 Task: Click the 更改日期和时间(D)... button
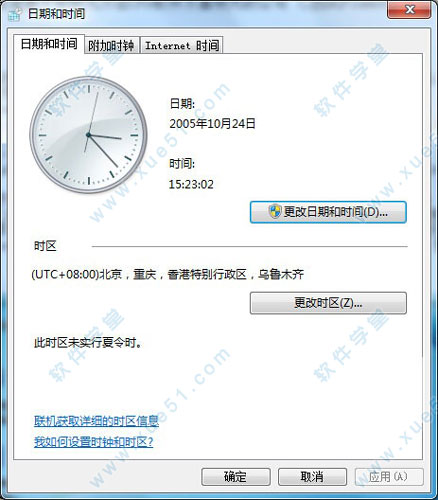[x=328, y=212]
